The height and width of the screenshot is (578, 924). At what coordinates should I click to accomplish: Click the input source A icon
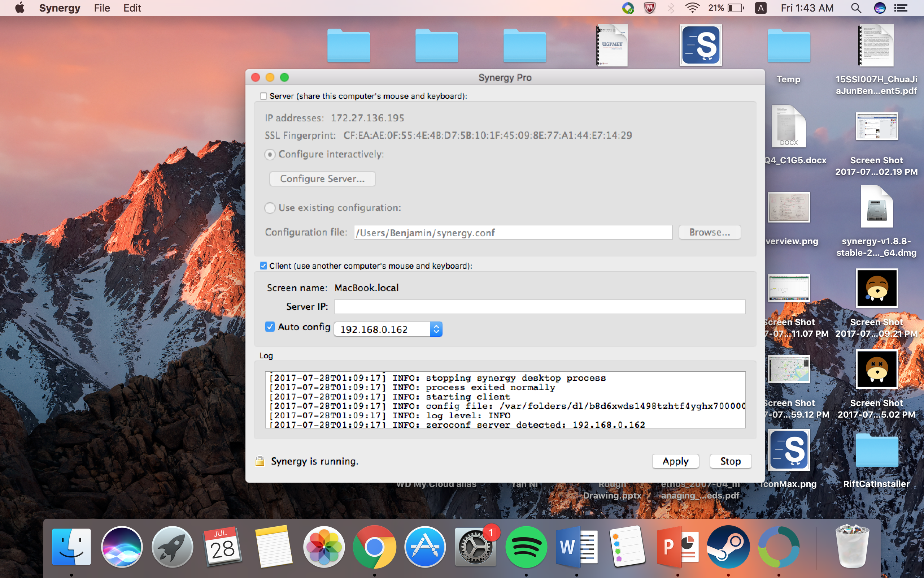[760, 8]
